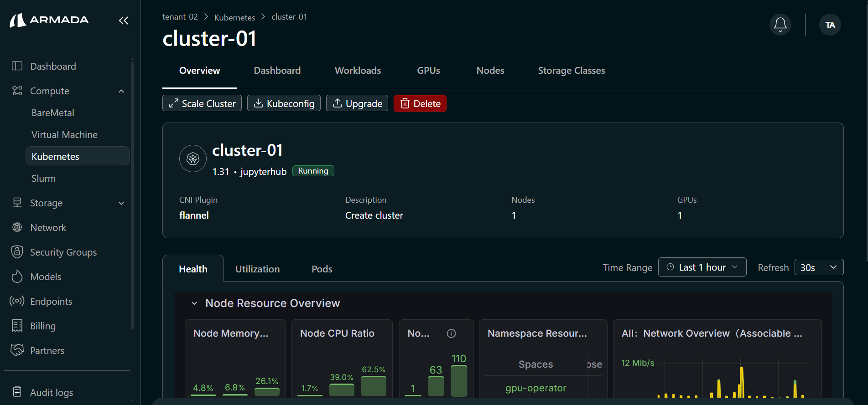Viewport: 868px width, 405px height.
Task: Click the Audit logs document icon
Action: (17, 392)
